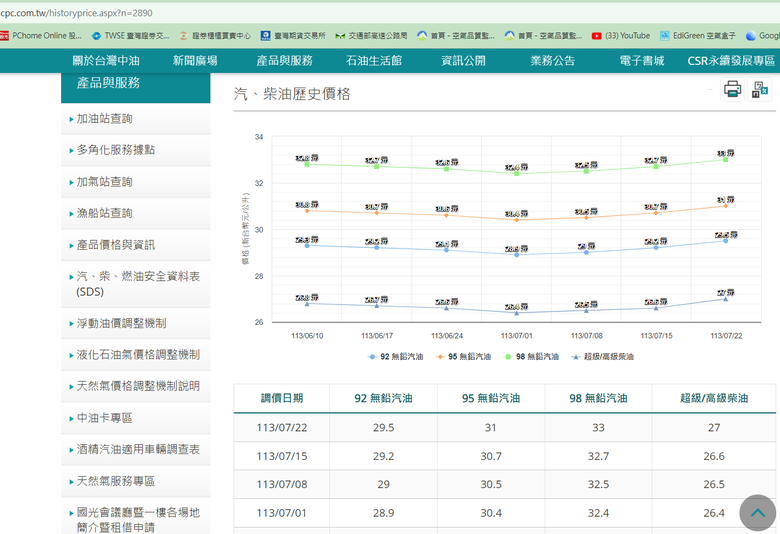This screenshot has width=780, height=534.
Task: Open 資訊公開 menu
Action: coord(463,61)
